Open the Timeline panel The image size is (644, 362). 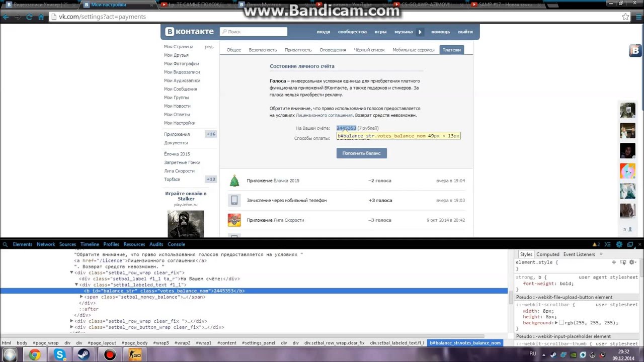tap(90, 244)
